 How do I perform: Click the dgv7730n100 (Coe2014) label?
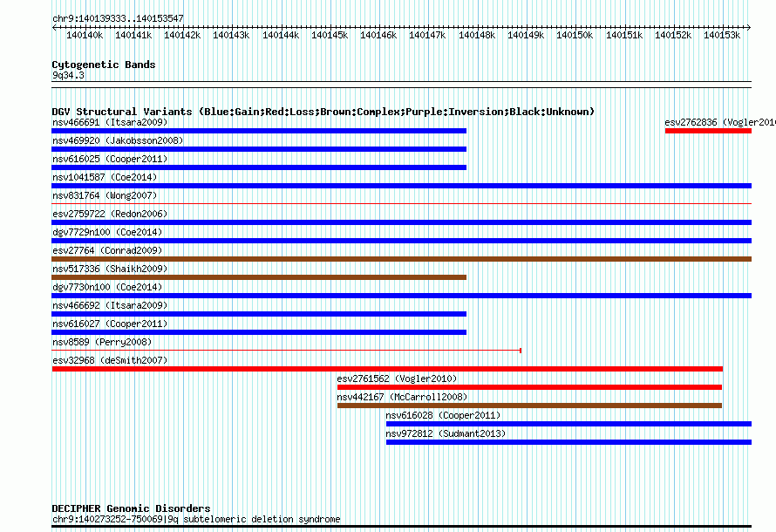(x=107, y=287)
